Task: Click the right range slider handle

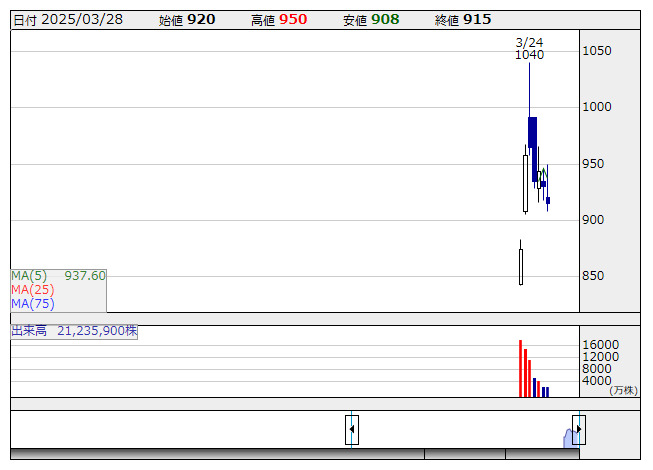Action: 579,430
